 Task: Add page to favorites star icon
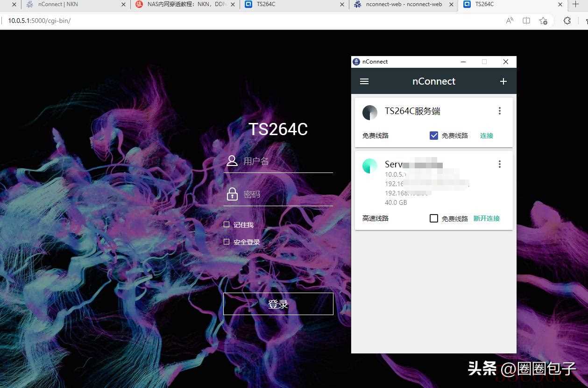tap(543, 21)
